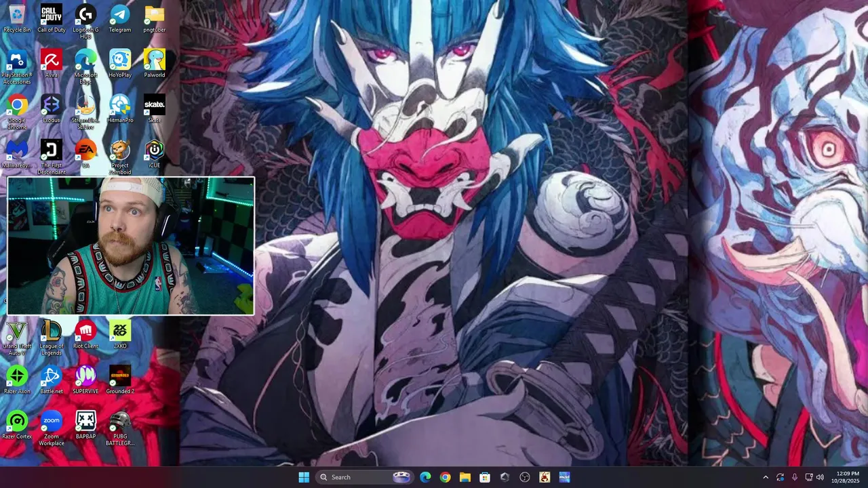The height and width of the screenshot is (488, 868).
Task: Open OBS Studio from the taskbar
Action: (x=524, y=477)
